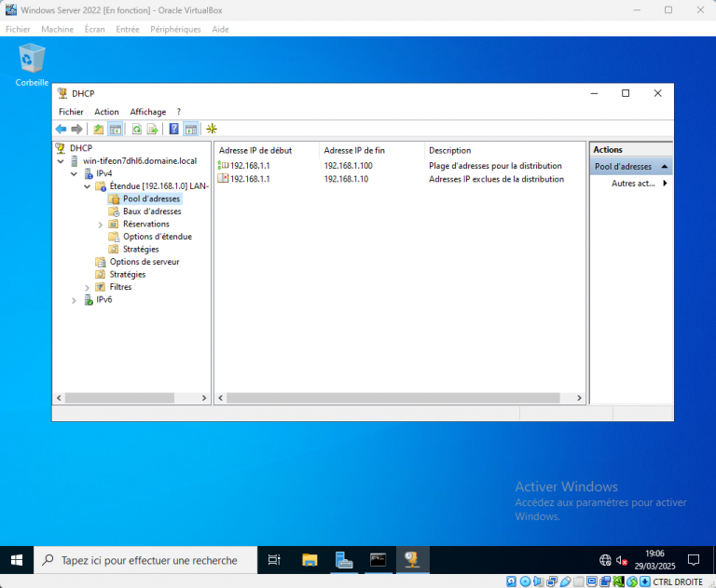Collapse the IPv4 tree node

(x=75, y=173)
